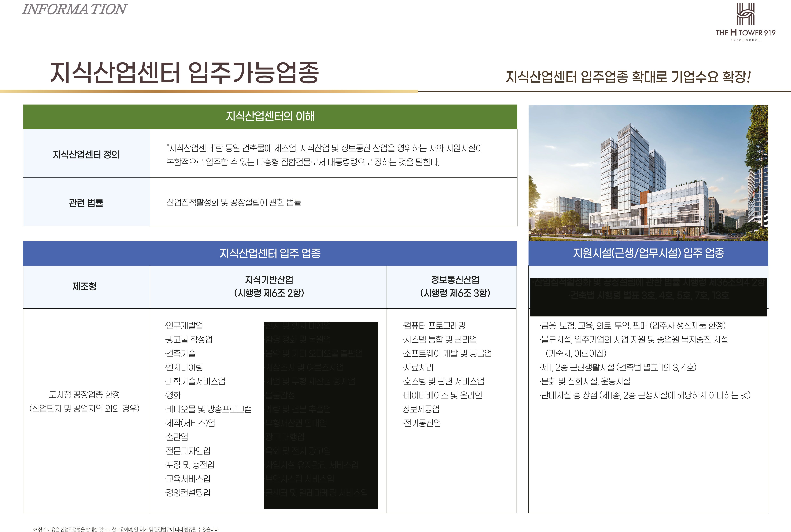Screen dimensions: 791x532
Task: Click the 지식산업센터 입주가능업종 main title
Action: pos(184,73)
